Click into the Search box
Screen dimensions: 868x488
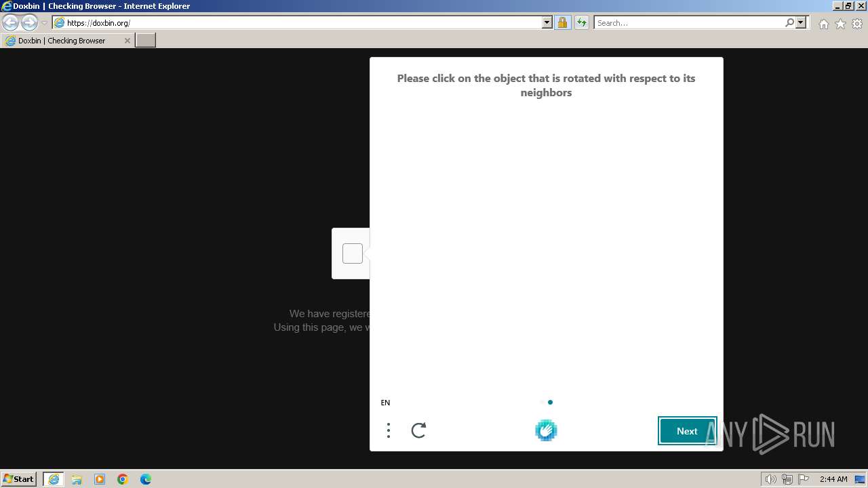[x=688, y=22]
